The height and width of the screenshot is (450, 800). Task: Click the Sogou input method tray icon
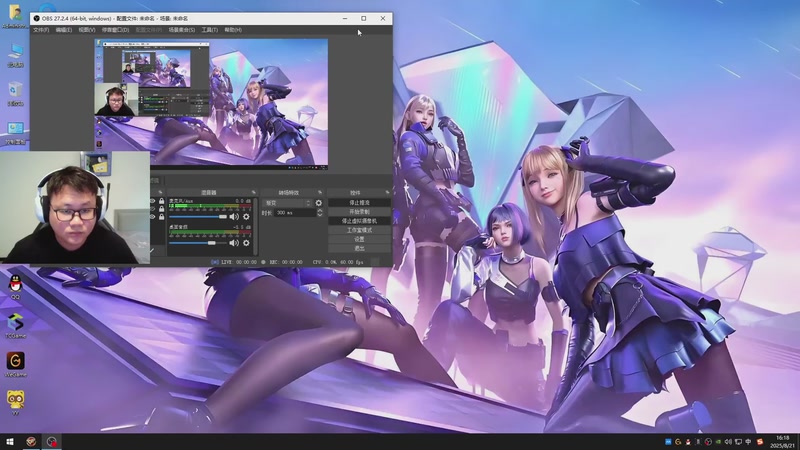(760, 442)
